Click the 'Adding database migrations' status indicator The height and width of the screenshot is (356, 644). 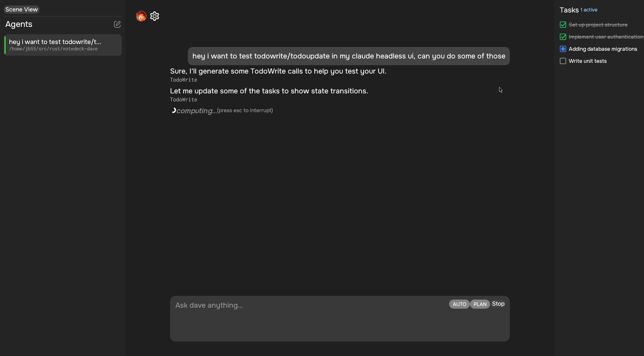pos(563,49)
